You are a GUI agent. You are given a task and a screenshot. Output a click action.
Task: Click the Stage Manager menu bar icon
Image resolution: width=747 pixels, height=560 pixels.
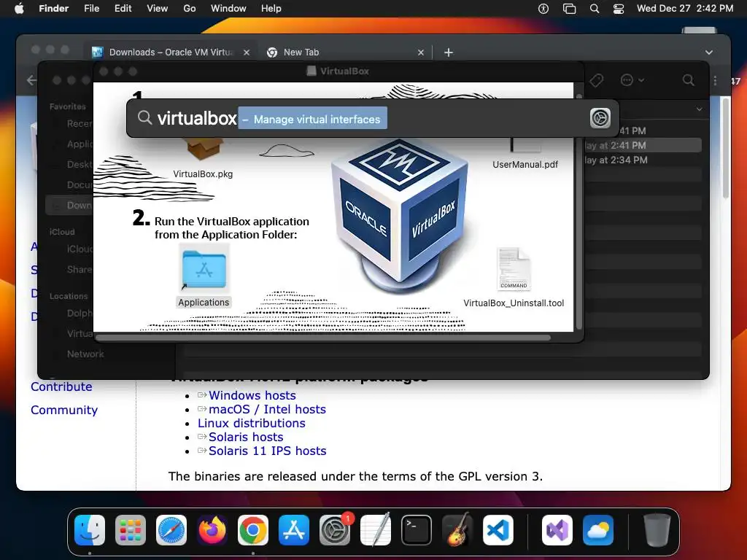569,9
